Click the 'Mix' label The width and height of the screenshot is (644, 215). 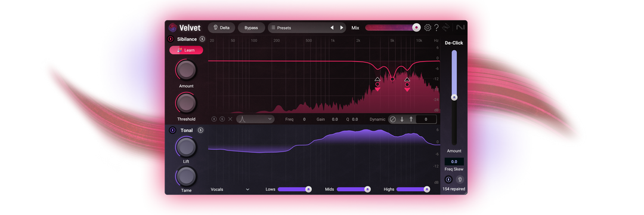[355, 28]
